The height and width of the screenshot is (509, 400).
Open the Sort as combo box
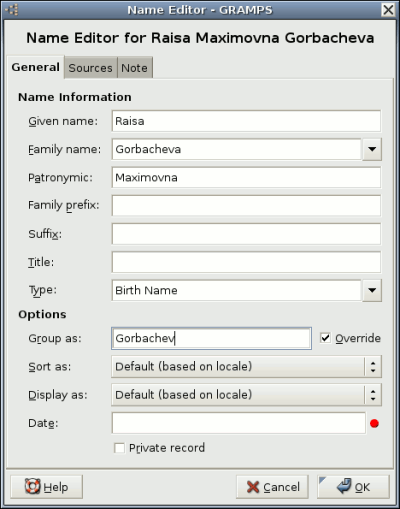(x=246, y=366)
